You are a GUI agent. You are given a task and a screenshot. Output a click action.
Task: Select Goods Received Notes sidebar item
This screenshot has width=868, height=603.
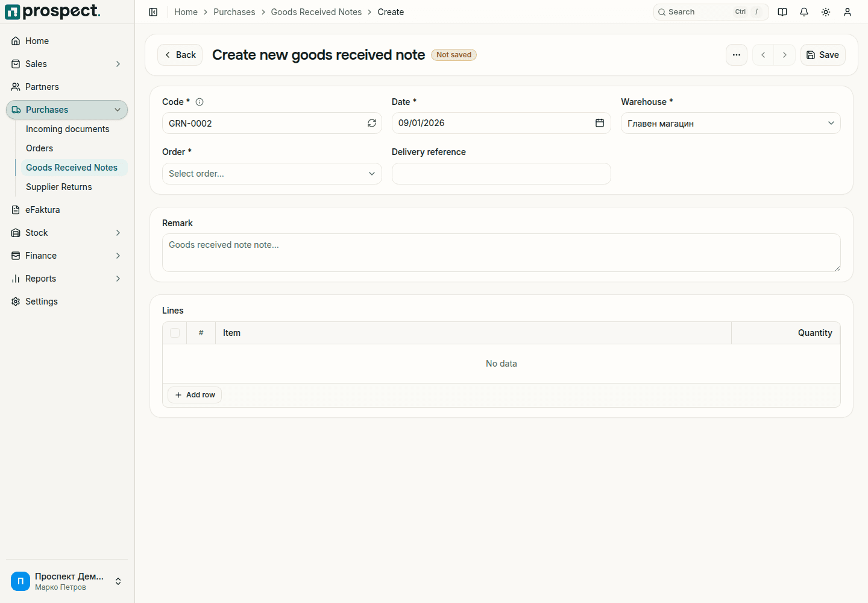click(x=74, y=168)
